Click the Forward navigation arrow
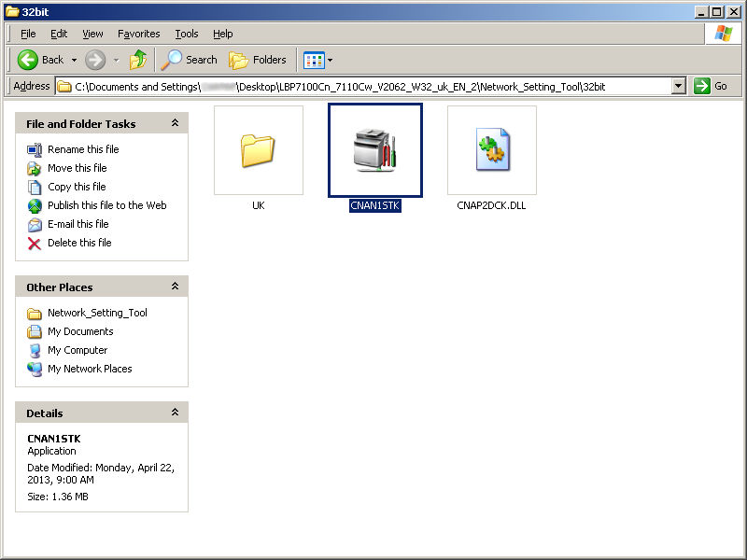Viewport: 747px width, 560px height. point(95,60)
